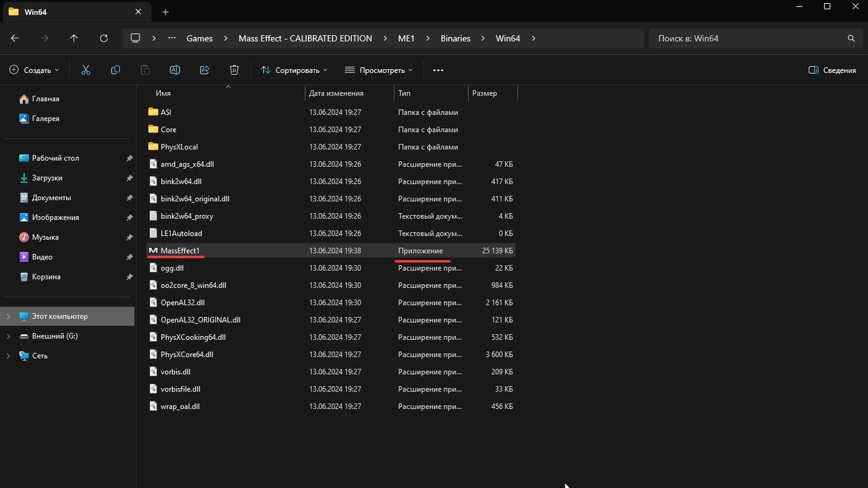Open the Просмотреть dropdown
The height and width of the screenshot is (488, 868).
click(x=379, y=70)
